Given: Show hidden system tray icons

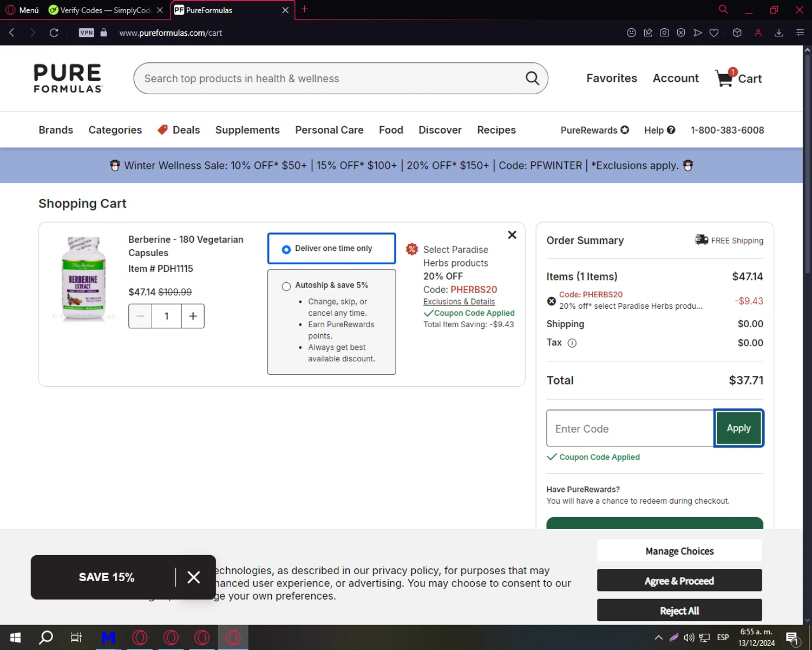Looking at the screenshot, I should (x=658, y=638).
